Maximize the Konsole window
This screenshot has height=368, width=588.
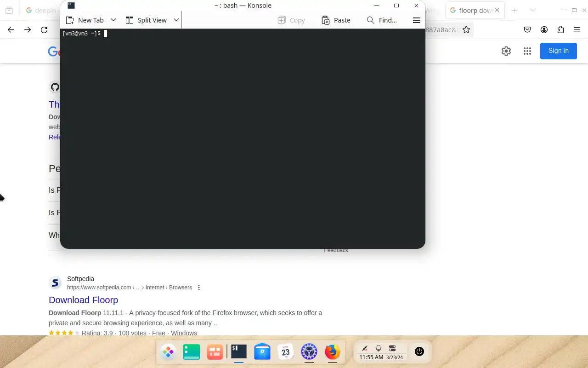pyautogui.click(x=396, y=6)
